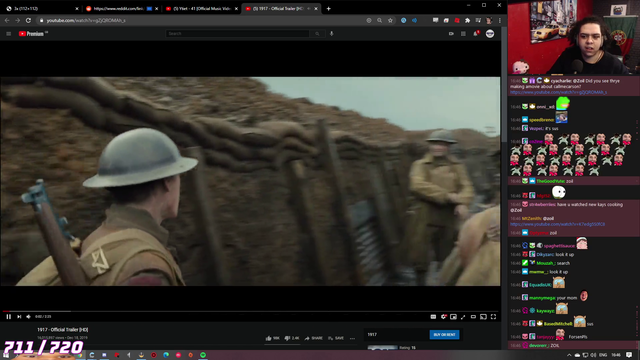Click the chat username BasedMitchell
This screenshot has width=640, height=360.
[558, 324]
